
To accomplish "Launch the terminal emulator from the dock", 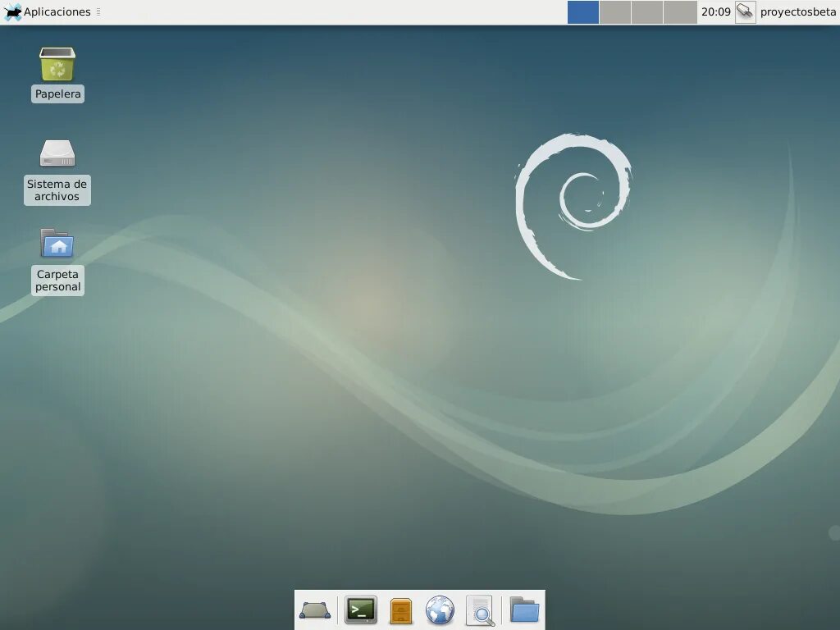I will (361, 609).
